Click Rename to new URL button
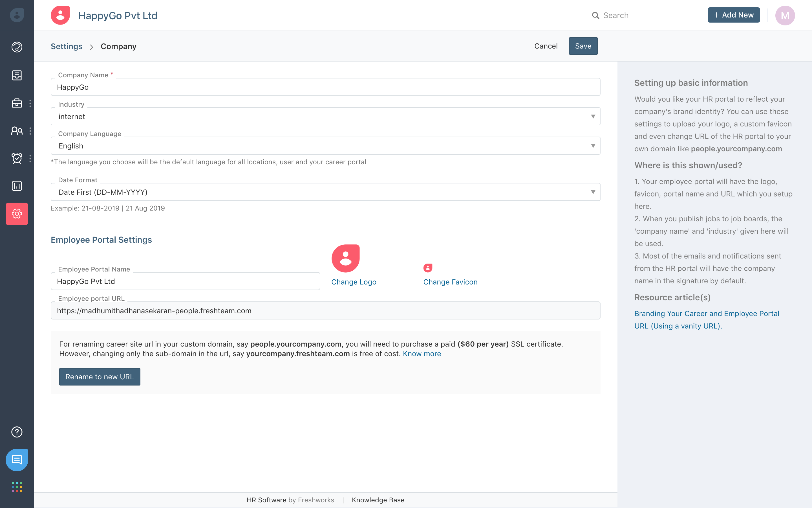 100,377
